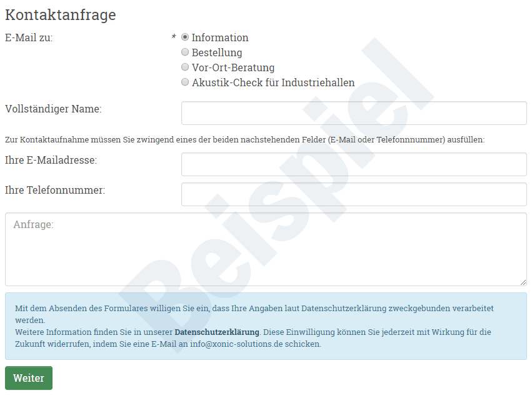
Task: Click inside the Anfrage text area
Action: tap(266, 249)
